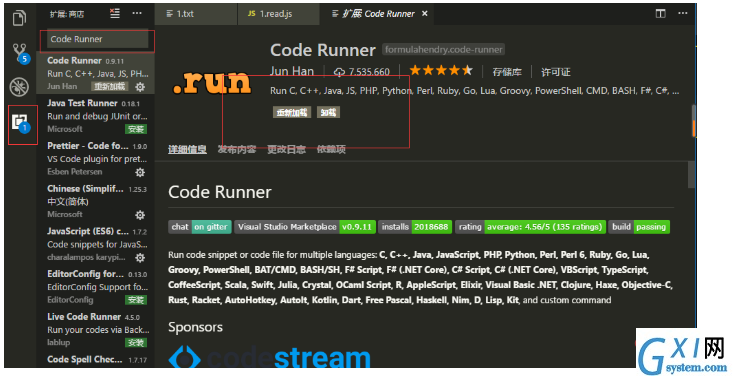This screenshot has width=734, height=376.
Task: Open the extensions panel more actions menu
Action: (x=137, y=14)
